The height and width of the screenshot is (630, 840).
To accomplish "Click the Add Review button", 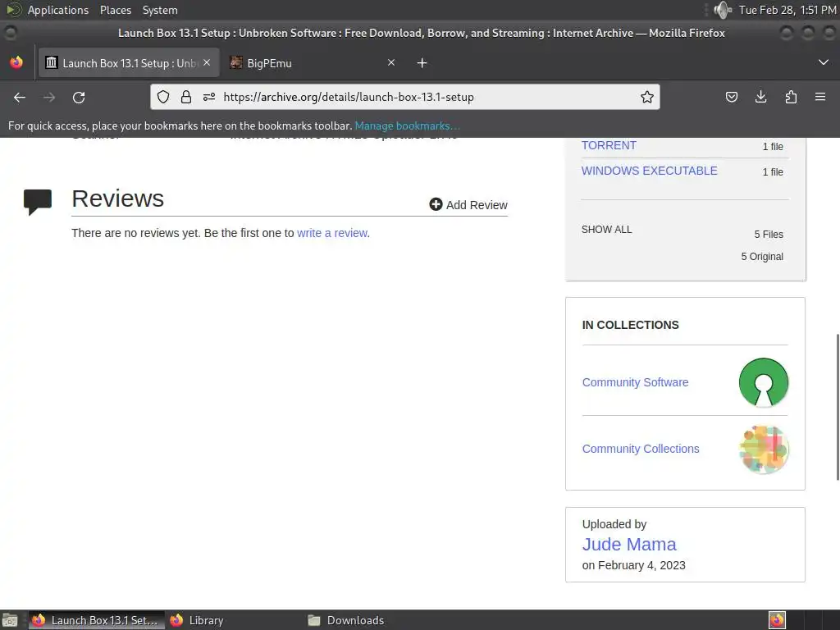I will tap(468, 204).
